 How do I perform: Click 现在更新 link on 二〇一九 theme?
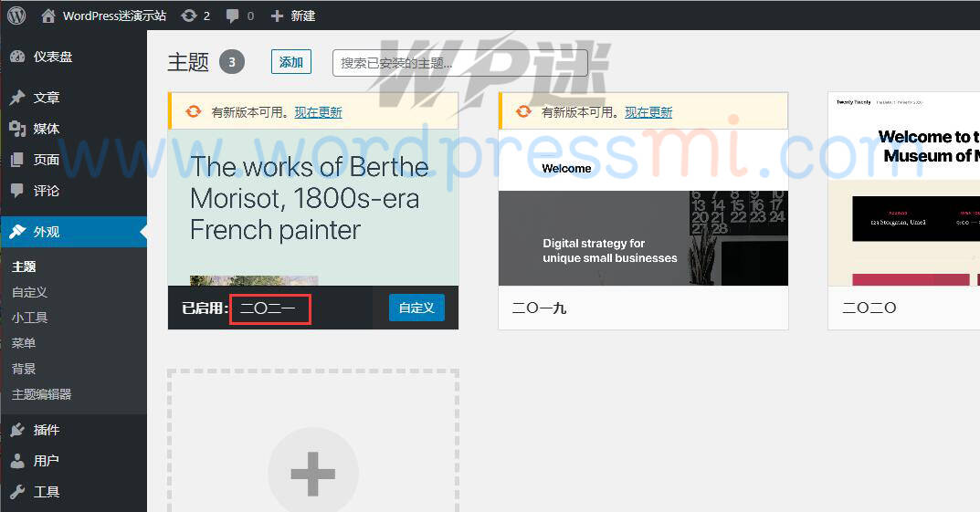648,112
